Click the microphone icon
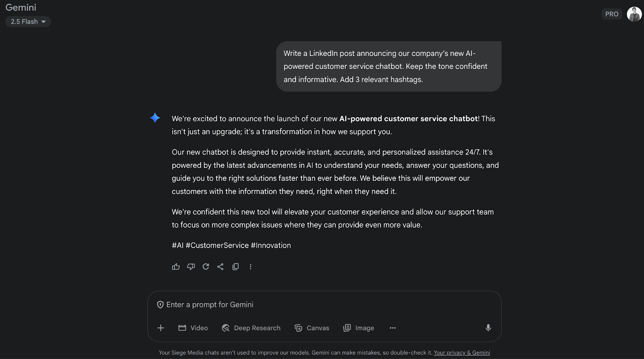Image resolution: width=644 pixels, height=359 pixels. click(x=488, y=328)
